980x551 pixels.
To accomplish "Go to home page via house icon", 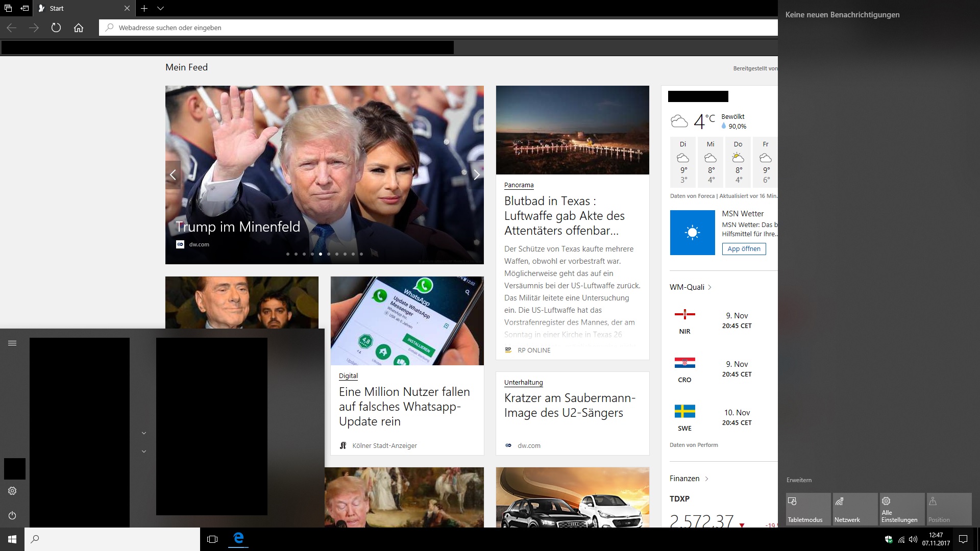I will (x=79, y=28).
